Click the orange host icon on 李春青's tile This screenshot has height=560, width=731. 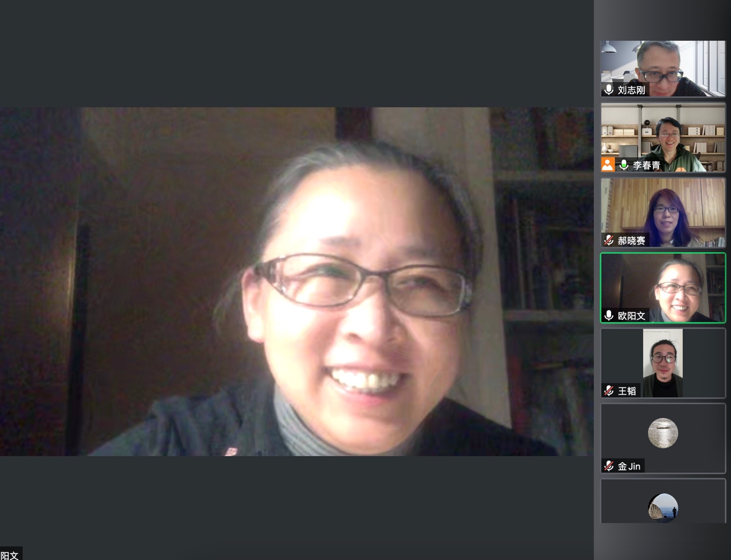pos(608,165)
